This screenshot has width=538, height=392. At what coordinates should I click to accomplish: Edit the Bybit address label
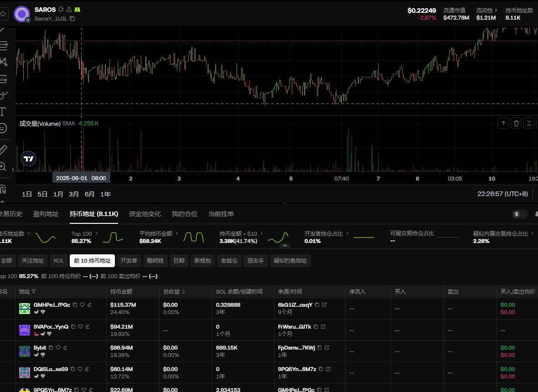tap(65, 347)
